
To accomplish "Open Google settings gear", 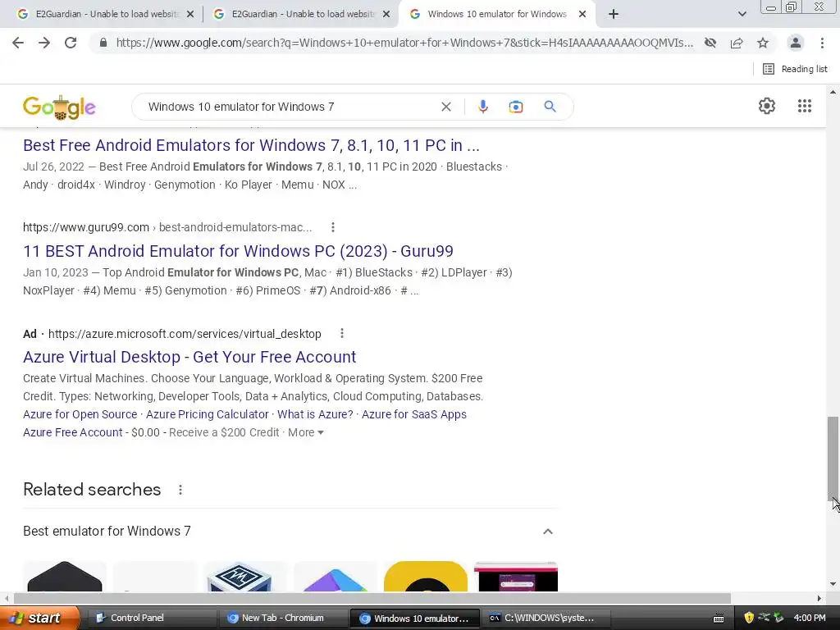I will [x=767, y=106].
